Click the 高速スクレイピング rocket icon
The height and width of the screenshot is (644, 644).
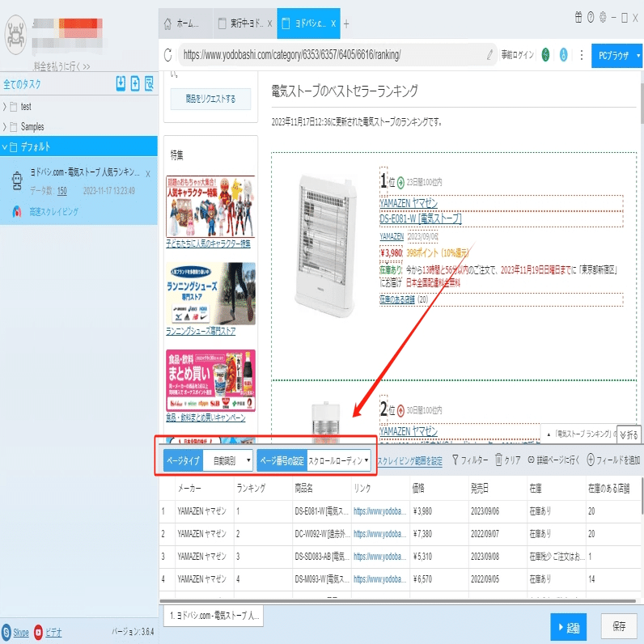(x=17, y=211)
